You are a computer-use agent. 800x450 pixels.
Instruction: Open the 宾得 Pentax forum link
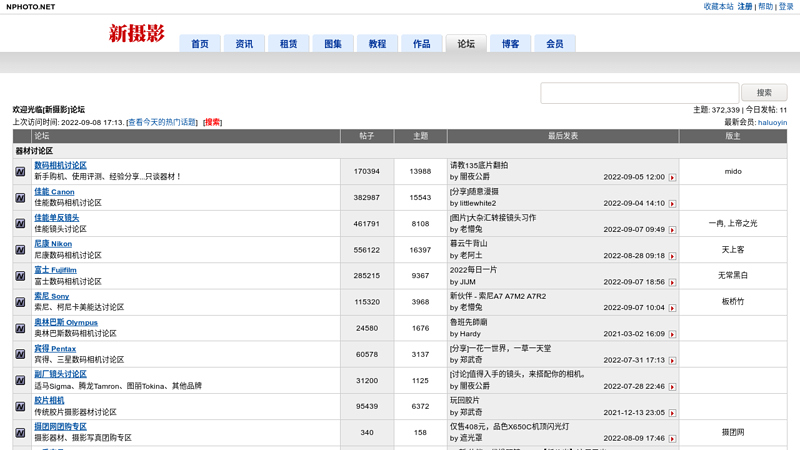(55, 348)
